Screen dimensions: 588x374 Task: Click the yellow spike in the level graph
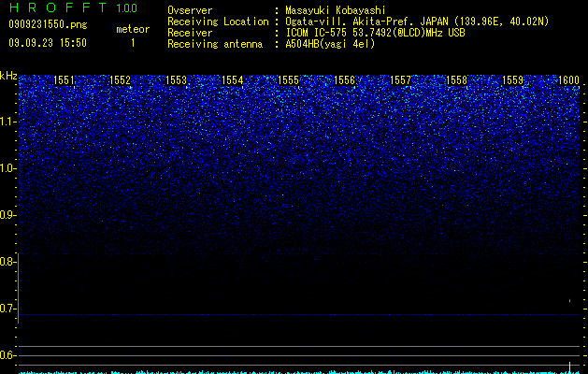pos(569,367)
